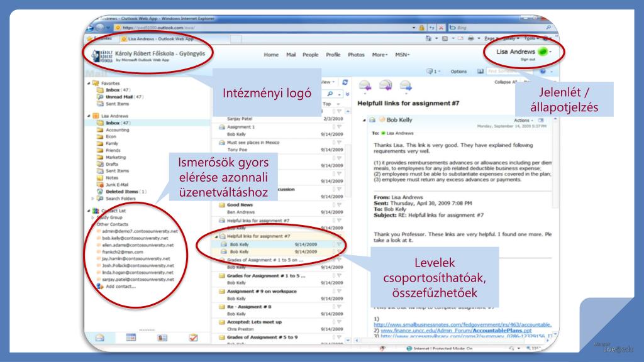
Task: Toggle flag on 'Re - Assigment # 8'
Action: point(339,307)
